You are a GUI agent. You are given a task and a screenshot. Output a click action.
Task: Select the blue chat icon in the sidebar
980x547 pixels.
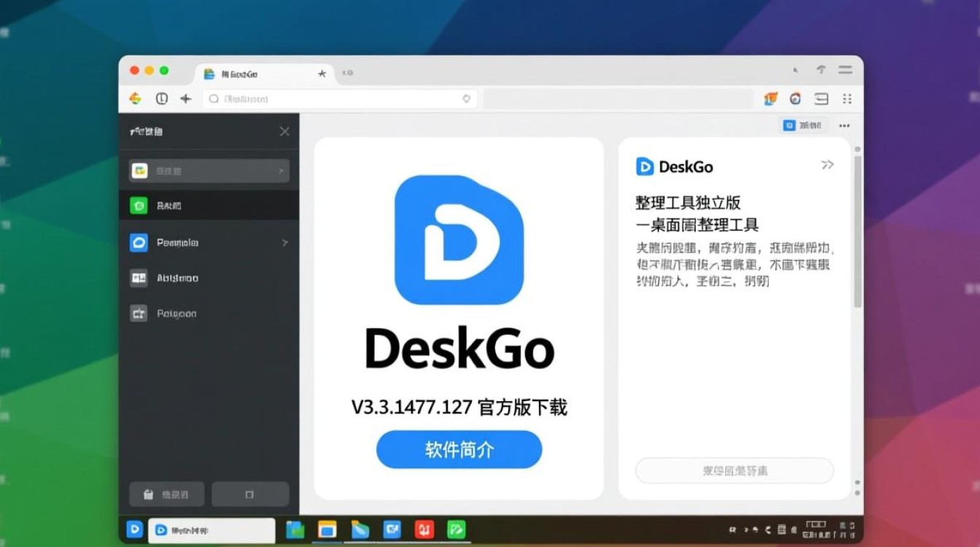[139, 242]
